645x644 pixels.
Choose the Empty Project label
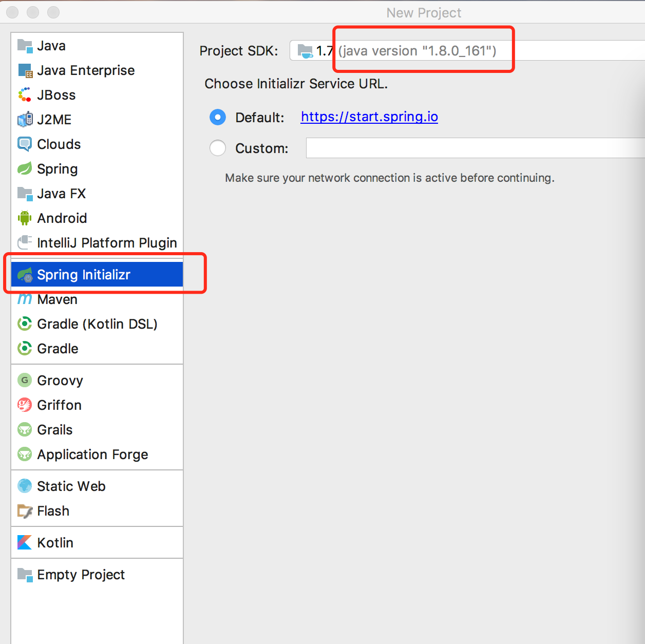click(x=81, y=575)
